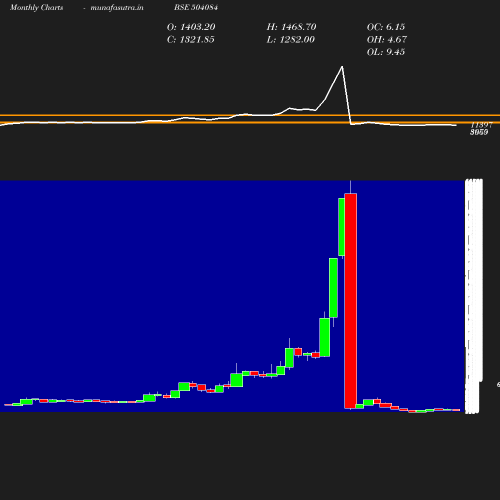
Task: Click the peak of the white indicator line
Action: pyautogui.click(x=342, y=67)
